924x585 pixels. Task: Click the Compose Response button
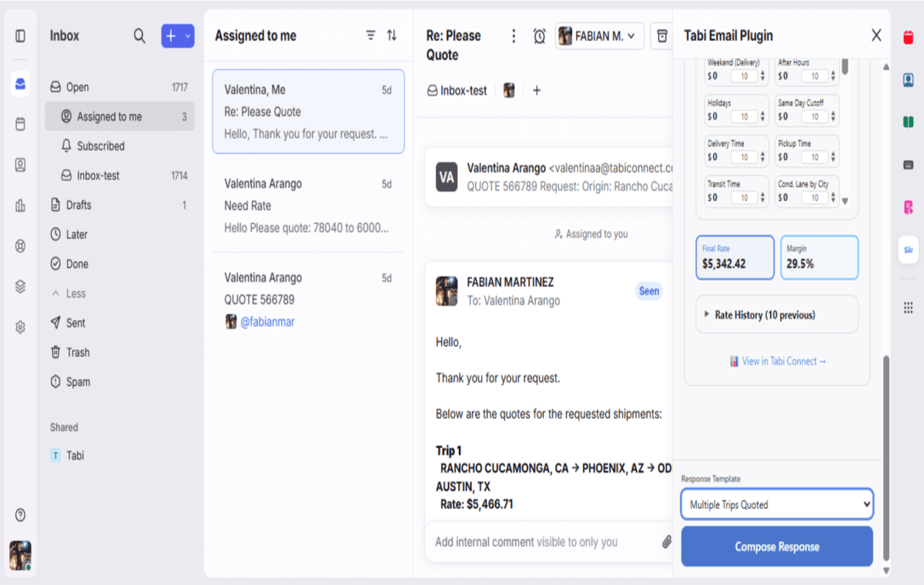pos(776,547)
